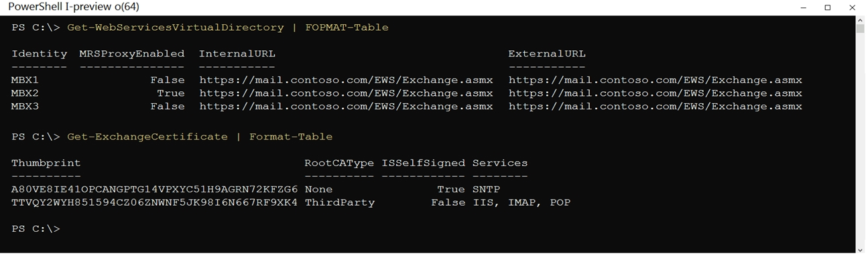Click the self-signed certificate thumbprint A80VE8...

154,190
